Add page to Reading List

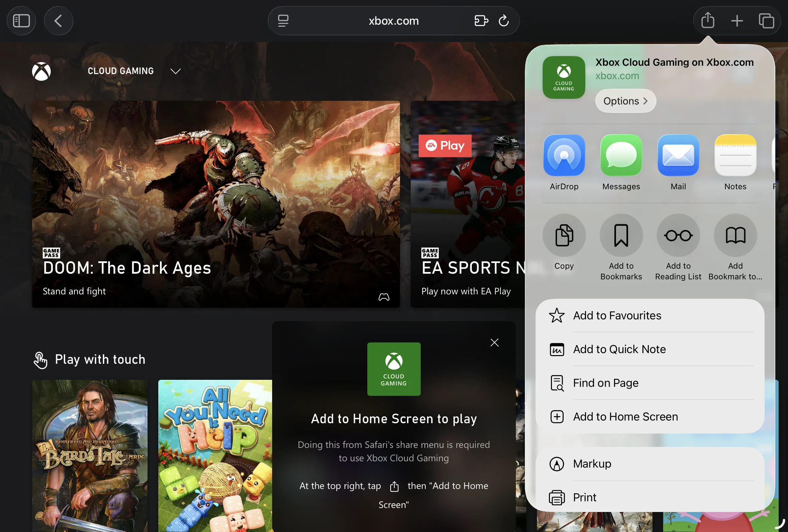pos(678,236)
